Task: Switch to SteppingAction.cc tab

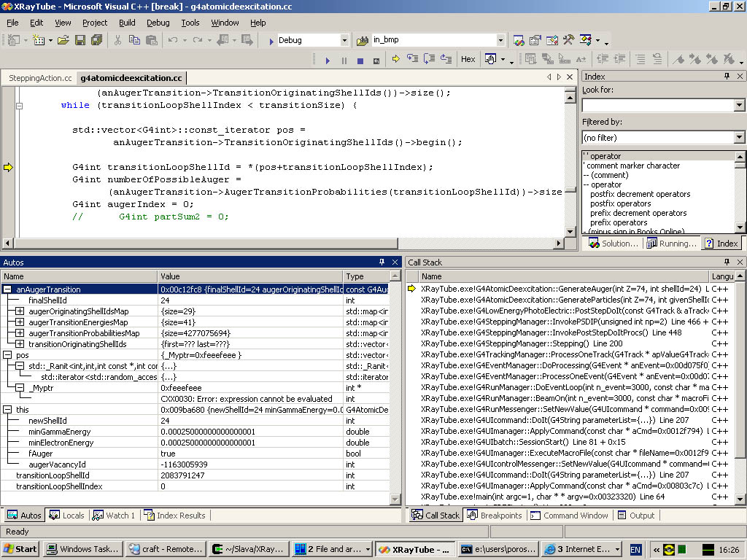Action: 40,77
